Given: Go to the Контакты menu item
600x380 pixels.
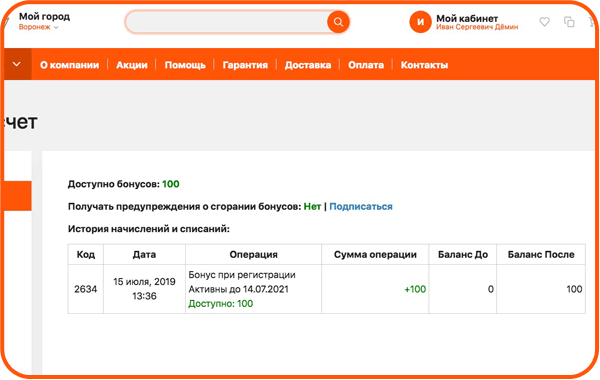Looking at the screenshot, I should [x=424, y=65].
